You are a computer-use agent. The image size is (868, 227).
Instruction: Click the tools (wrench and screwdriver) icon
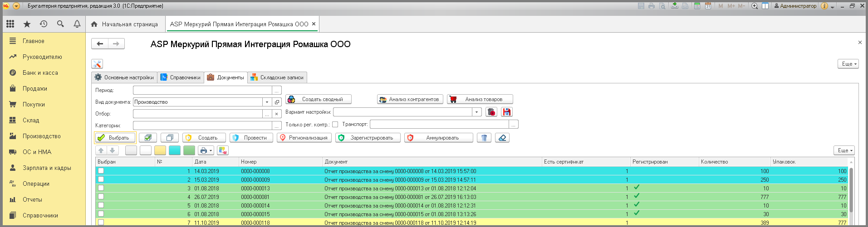pyautogui.click(x=97, y=64)
